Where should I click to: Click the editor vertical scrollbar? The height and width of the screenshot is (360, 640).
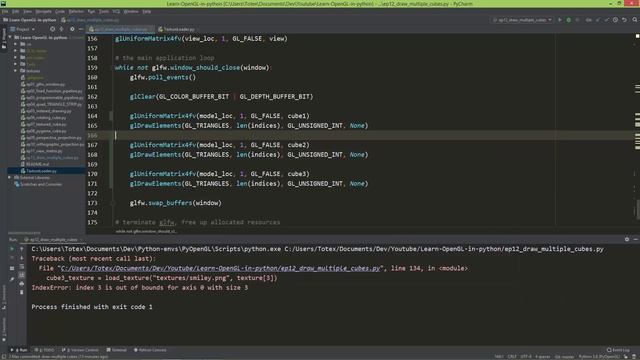tap(637, 208)
